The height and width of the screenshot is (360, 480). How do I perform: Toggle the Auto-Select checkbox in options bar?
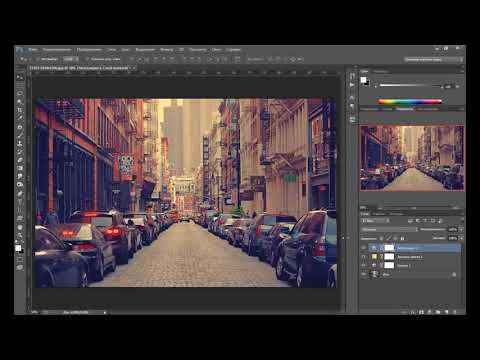point(38,59)
